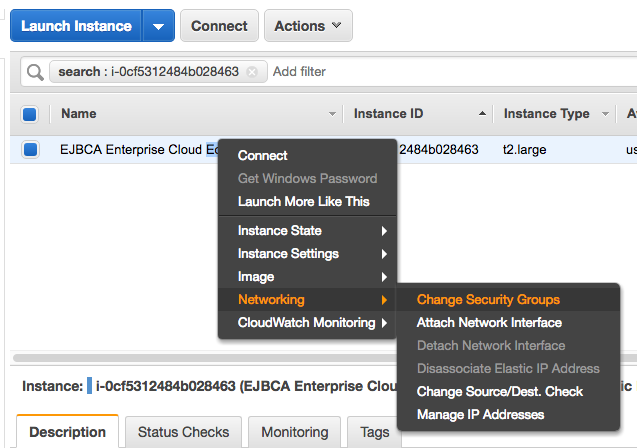Image resolution: width=637 pixels, height=448 pixels.
Task: Open Instance Type column sort arrow
Action: point(606,114)
